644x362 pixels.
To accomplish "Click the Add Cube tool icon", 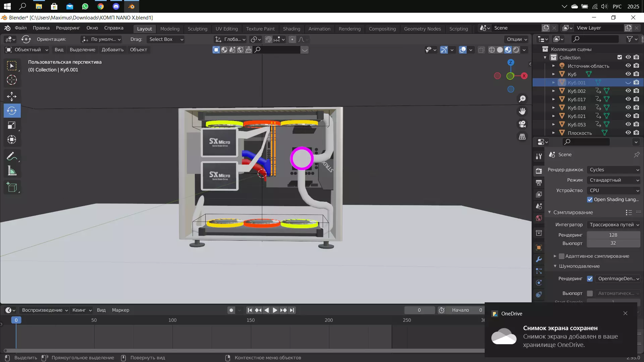I will [x=12, y=187].
